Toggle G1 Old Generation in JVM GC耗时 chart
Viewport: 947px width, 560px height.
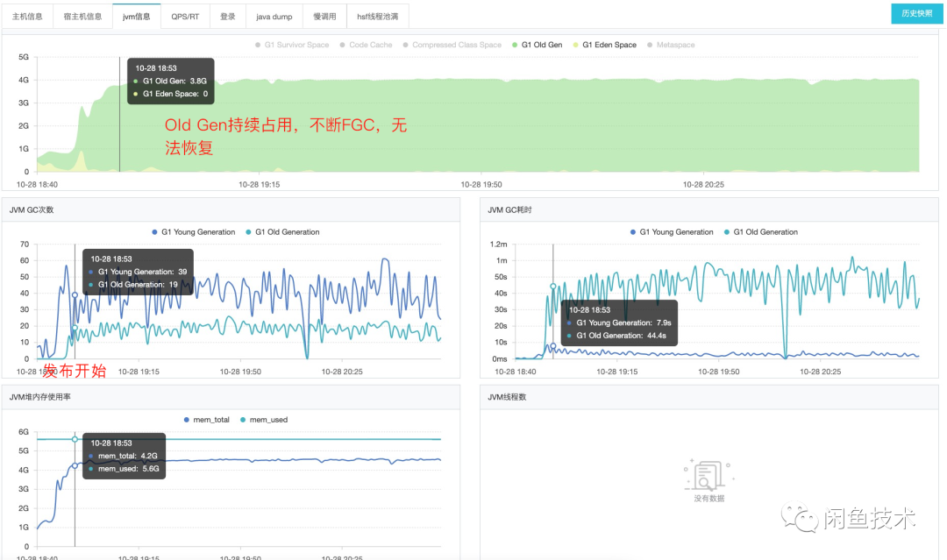point(760,231)
